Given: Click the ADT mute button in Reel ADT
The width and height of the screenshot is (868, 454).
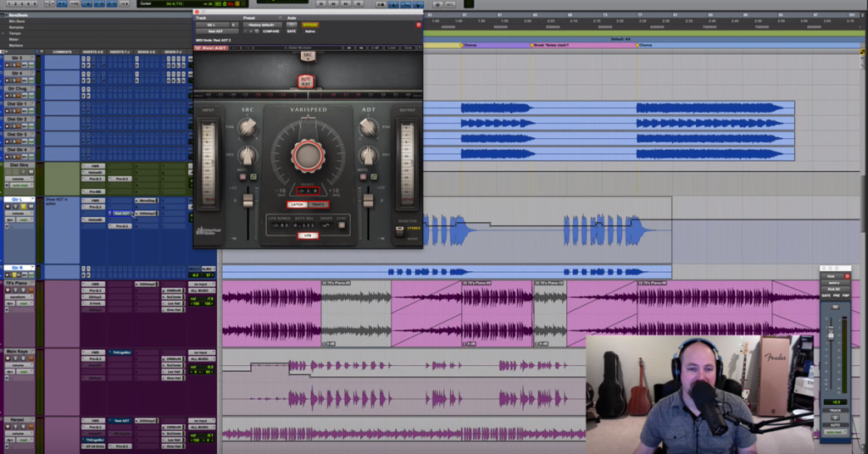Looking at the screenshot, I should tap(363, 177).
